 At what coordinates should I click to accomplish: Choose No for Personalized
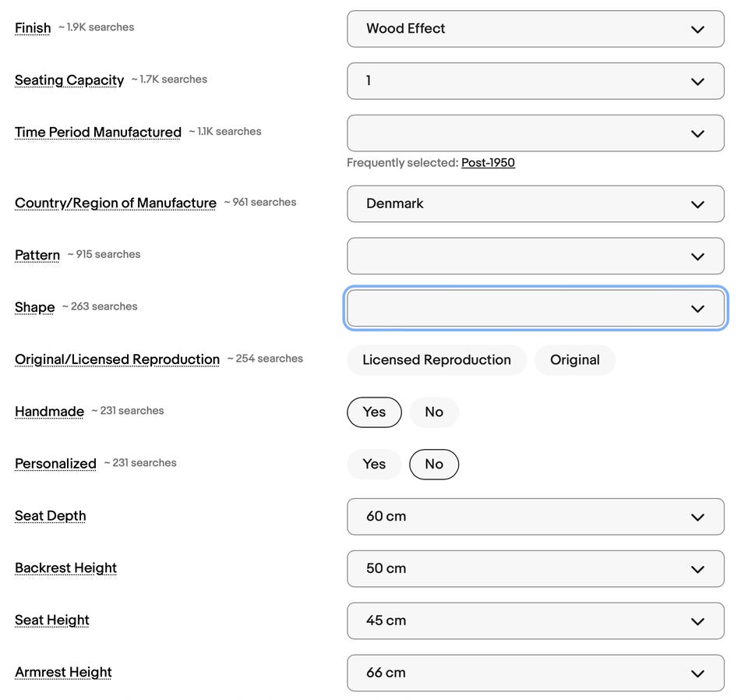pos(434,465)
